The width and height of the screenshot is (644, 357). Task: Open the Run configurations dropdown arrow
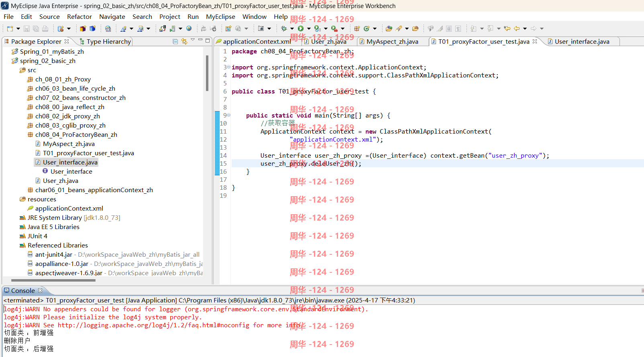click(x=309, y=28)
